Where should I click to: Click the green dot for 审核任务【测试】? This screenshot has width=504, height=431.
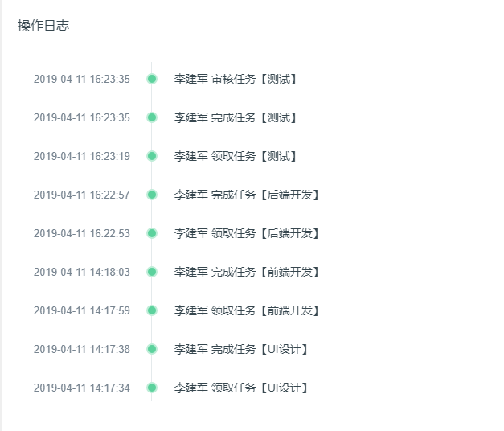click(152, 79)
